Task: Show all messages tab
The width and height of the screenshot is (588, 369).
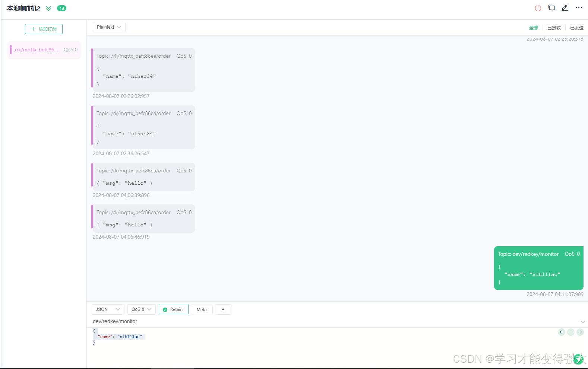Action: (x=534, y=28)
